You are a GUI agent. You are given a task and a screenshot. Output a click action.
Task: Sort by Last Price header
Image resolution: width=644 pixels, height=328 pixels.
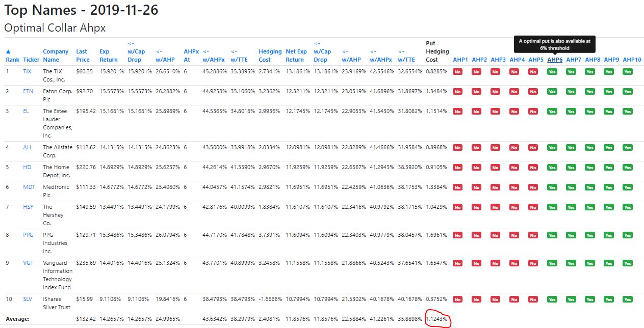pyautogui.click(x=83, y=56)
